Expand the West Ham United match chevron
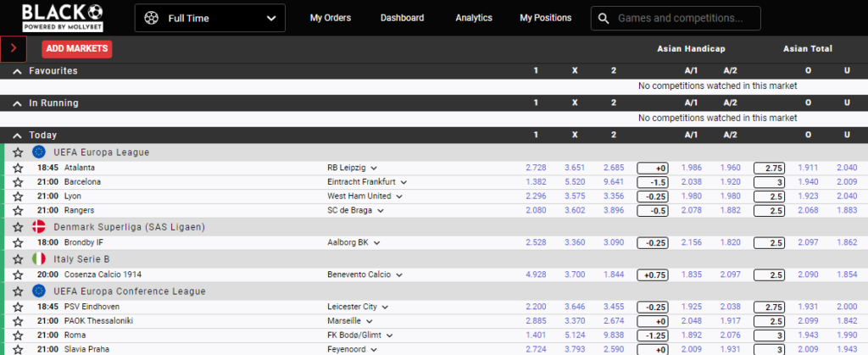Screen dimensions: 868x355 (399, 197)
